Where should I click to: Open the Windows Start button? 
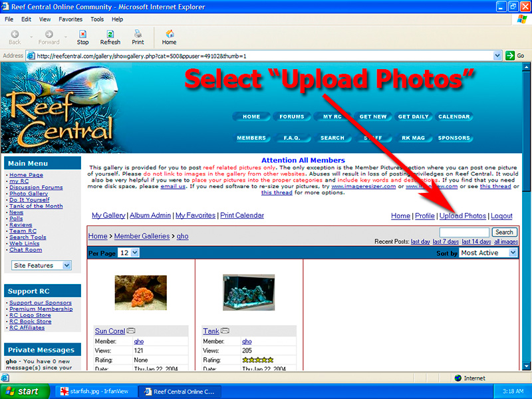(x=25, y=391)
